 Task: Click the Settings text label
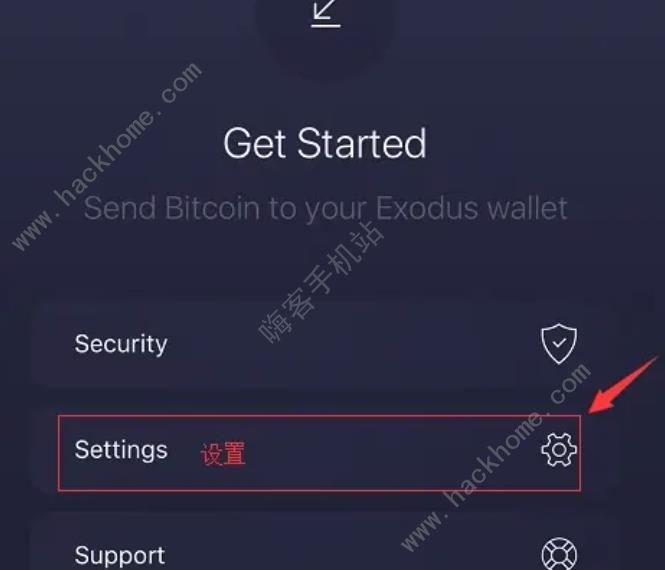[121, 450]
